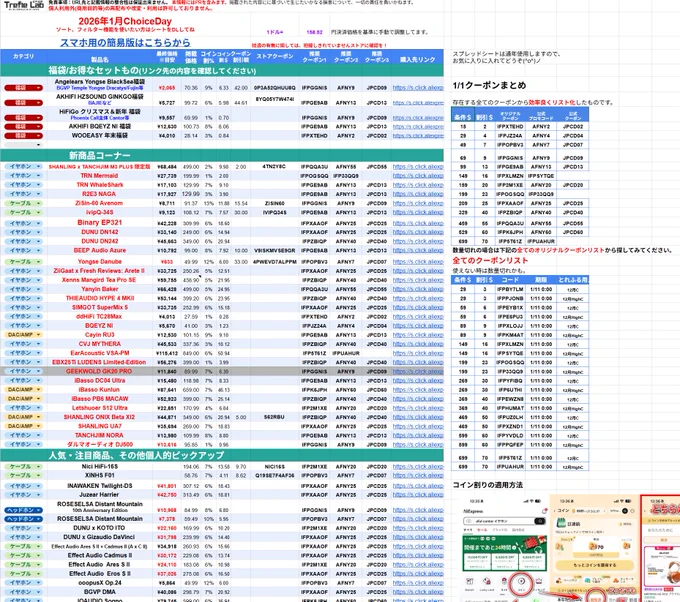Select store coupon code 4PWEVD7ALPPM

(x=275, y=262)
